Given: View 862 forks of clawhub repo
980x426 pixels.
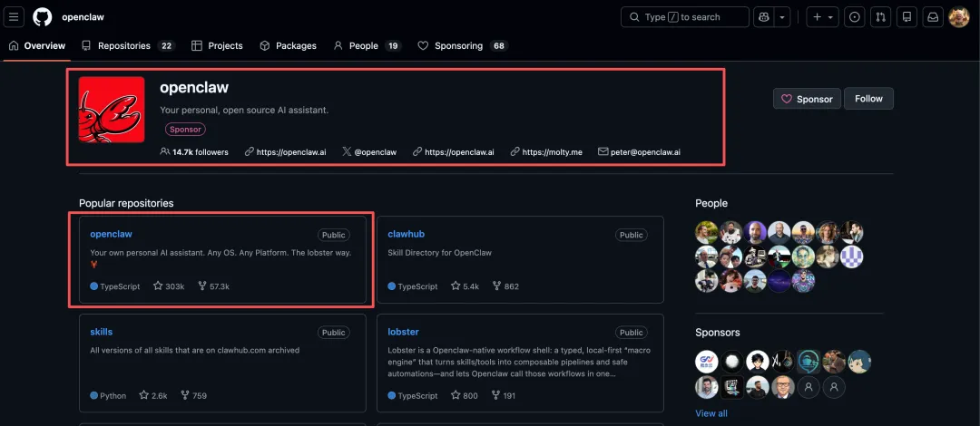Looking at the screenshot, I should [x=505, y=286].
